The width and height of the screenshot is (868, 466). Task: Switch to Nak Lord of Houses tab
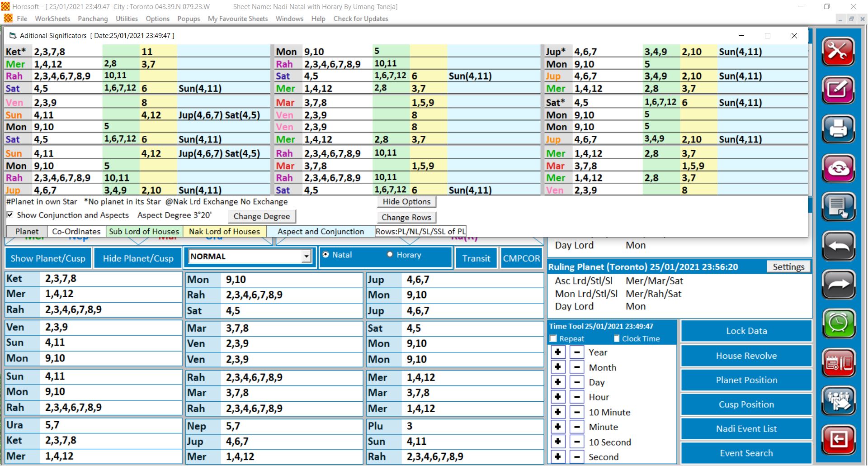(224, 231)
